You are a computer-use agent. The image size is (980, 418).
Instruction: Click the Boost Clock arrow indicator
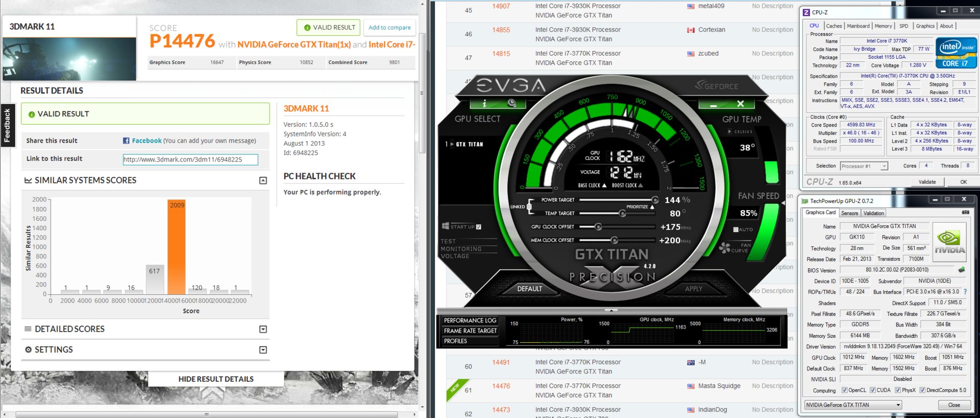coord(641,185)
